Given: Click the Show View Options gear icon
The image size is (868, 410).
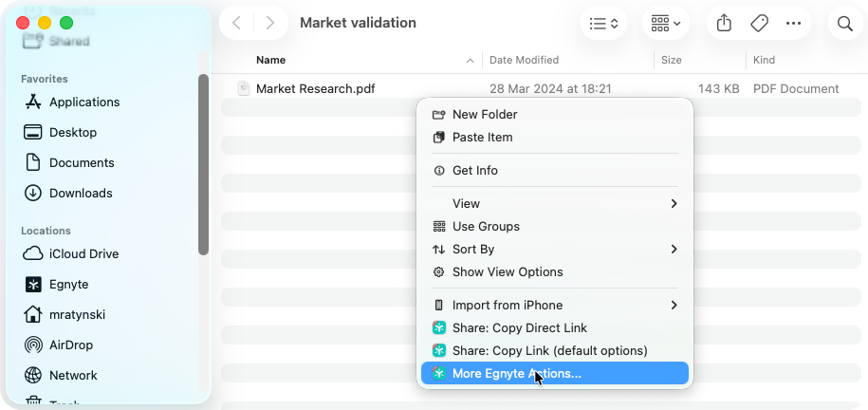Looking at the screenshot, I should (x=439, y=272).
